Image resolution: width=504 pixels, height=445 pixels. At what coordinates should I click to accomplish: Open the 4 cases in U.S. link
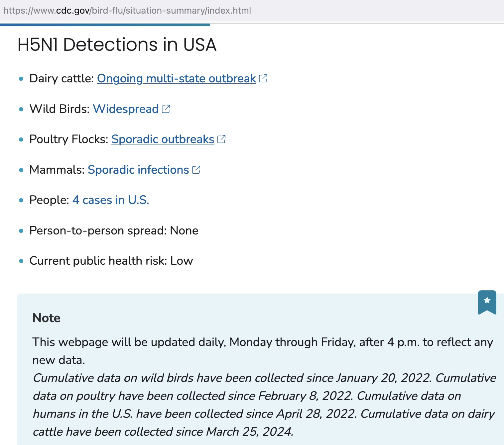(x=111, y=200)
